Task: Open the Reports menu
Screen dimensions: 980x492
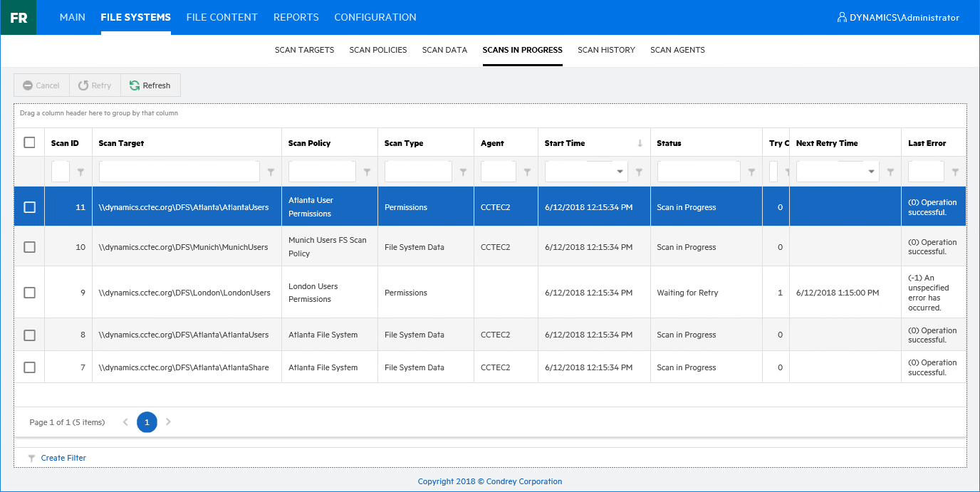Action: pos(296,17)
